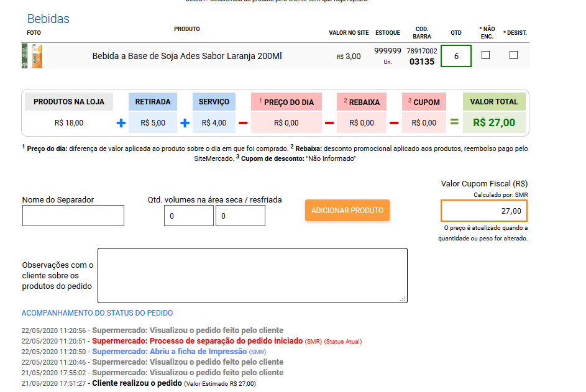The height and width of the screenshot is (392, 586).
Task: Click the REBAIXA header cell
Action: tap(362, 102)
